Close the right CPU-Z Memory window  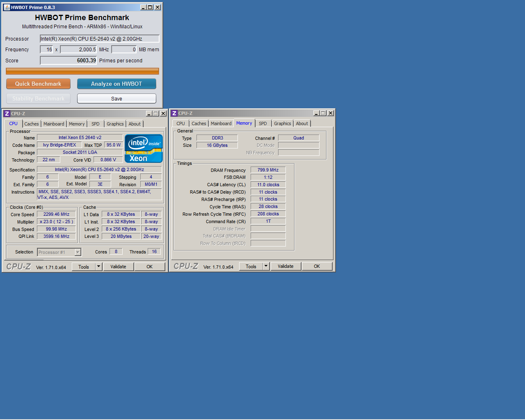331,113
